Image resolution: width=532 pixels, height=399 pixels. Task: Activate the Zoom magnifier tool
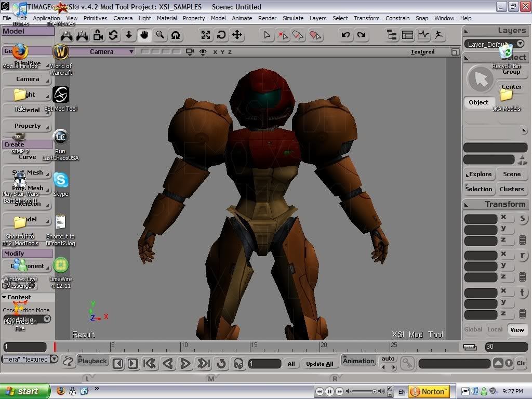[160, 35]
